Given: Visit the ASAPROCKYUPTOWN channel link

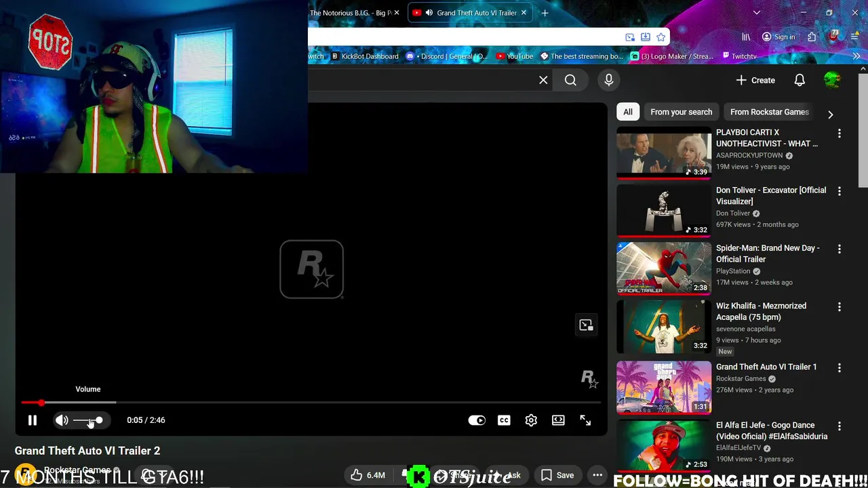Looking at the screenshot, I should [x=749, y=155].
